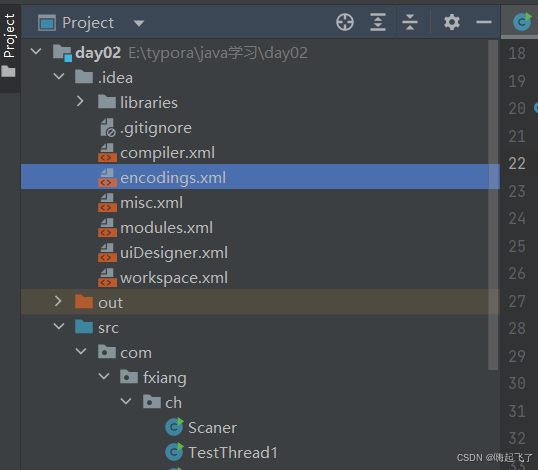Screen dimensions: 538x470
Task: Collapse the com package
Action: (81, 352)
